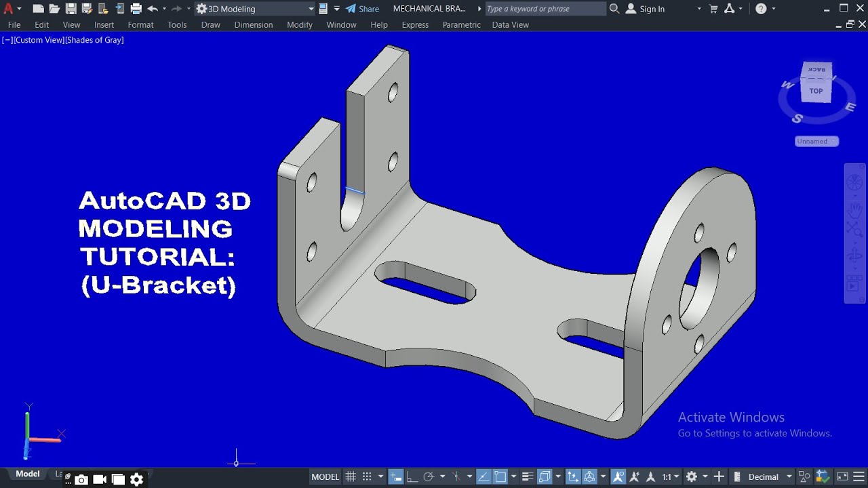Open the 1:1 annotation scale dropdown
The image size is (868, 488).
pos(671,476)
